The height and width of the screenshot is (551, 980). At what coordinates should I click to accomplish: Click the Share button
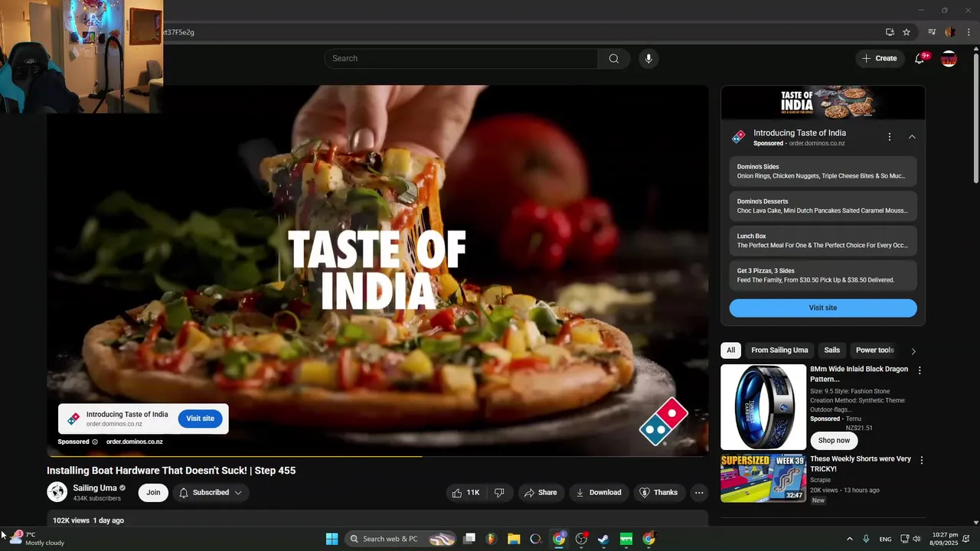pyautogui.click(x=541, y=493)
